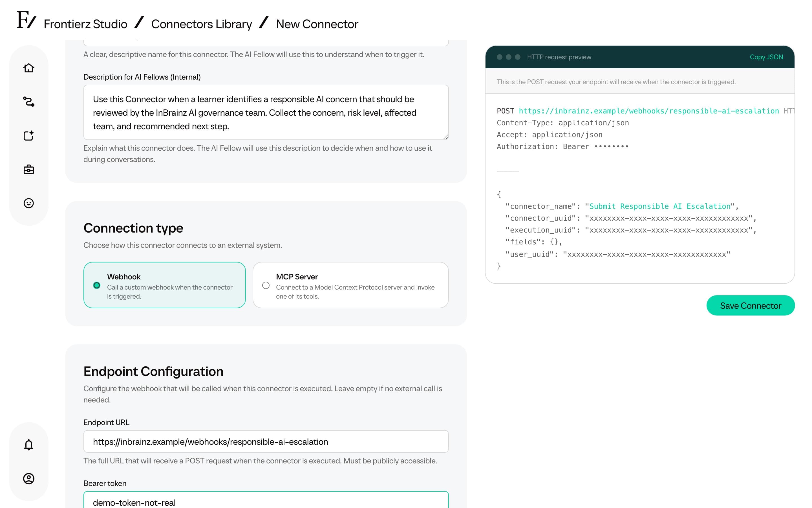
Task: Click the Frontierz F/ logo
Action: [x=26, y=20]
